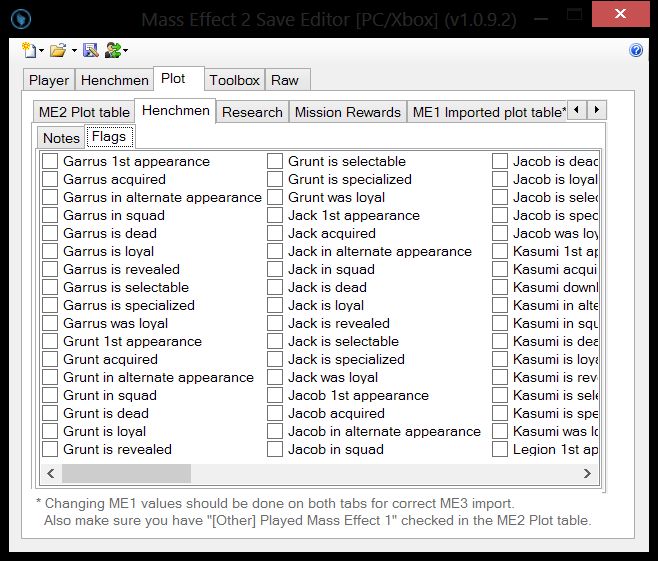Image resolution: width=658 pixels, height=561 pixels.
Task: Open the Mission Rewards tab
Action: point(348,112)
